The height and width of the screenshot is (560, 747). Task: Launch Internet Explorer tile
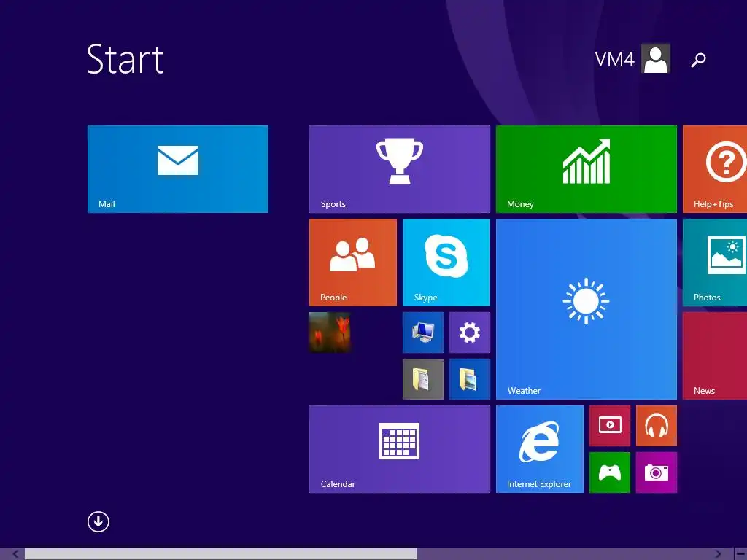(539, 449)
